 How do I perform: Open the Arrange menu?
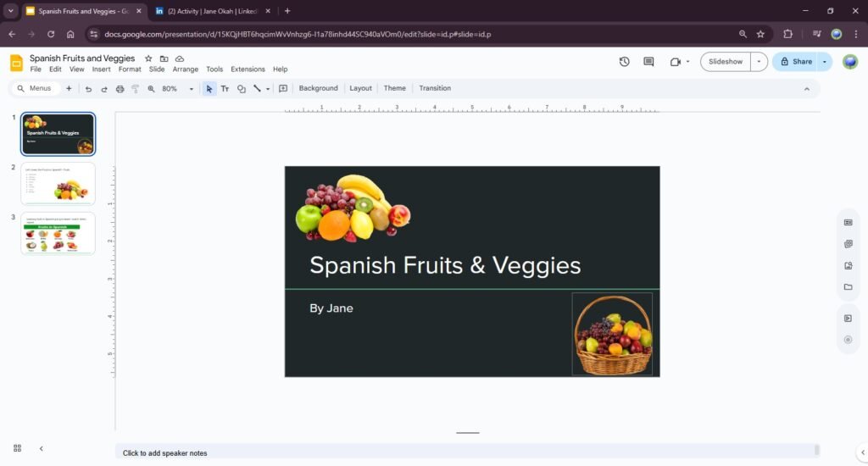coord(185,69)
